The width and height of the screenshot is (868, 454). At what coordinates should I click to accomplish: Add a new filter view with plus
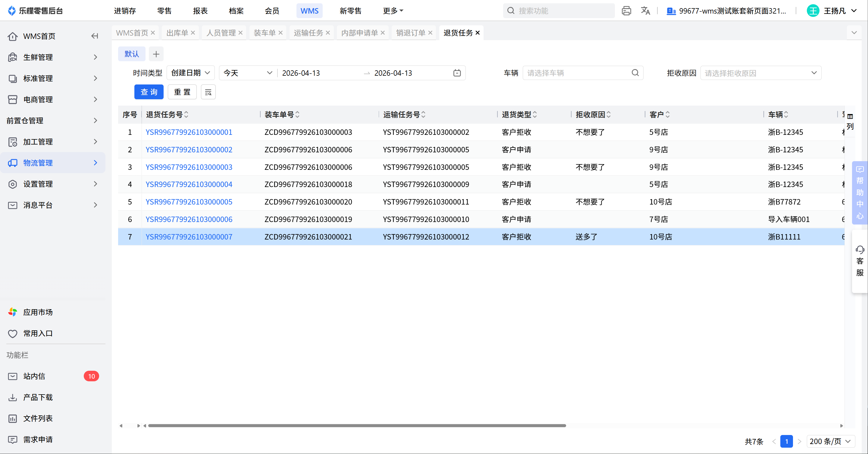(x=156, y=54)
